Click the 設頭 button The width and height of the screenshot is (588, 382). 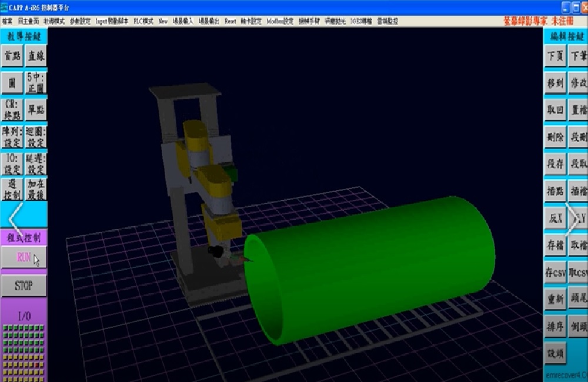[555, 354]
